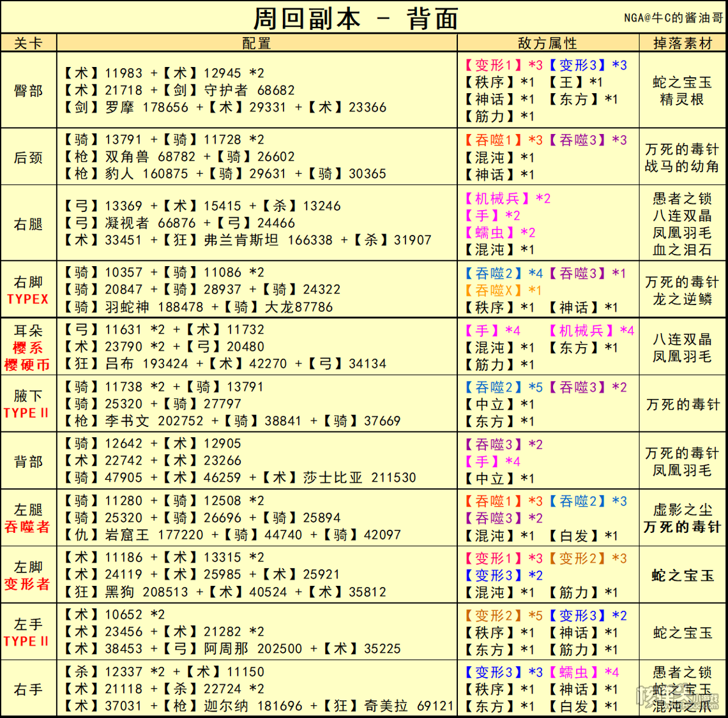Select the 关卡 column header
This screenshot has width=728, height=718.
point(28,43)
